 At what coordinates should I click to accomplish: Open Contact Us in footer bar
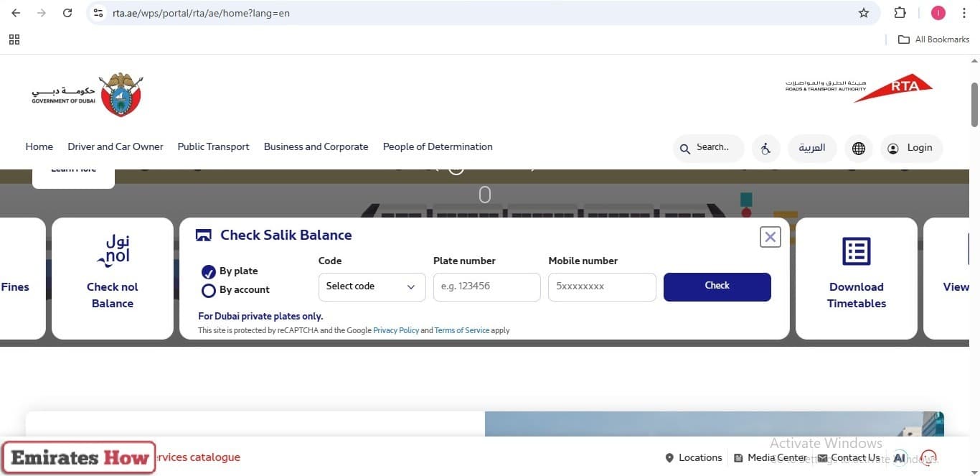click(849, 457)
